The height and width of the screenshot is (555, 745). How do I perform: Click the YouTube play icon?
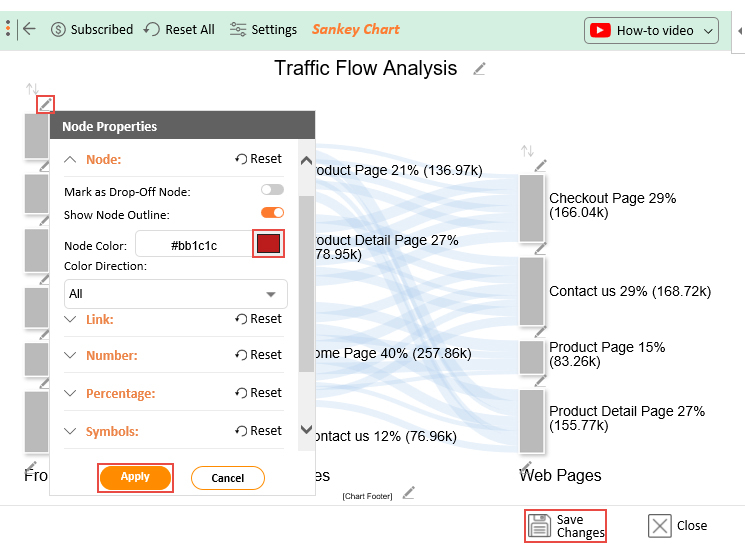pos(600,30)
